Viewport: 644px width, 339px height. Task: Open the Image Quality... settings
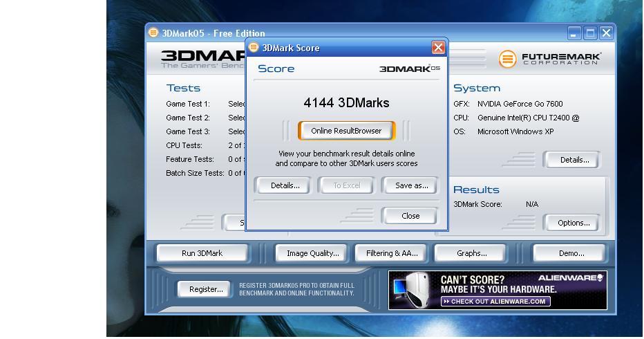point(312,253)
